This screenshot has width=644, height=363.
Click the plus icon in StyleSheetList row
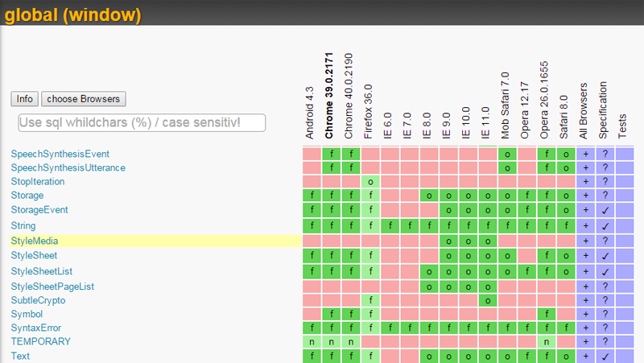click(x=586, y=271)
